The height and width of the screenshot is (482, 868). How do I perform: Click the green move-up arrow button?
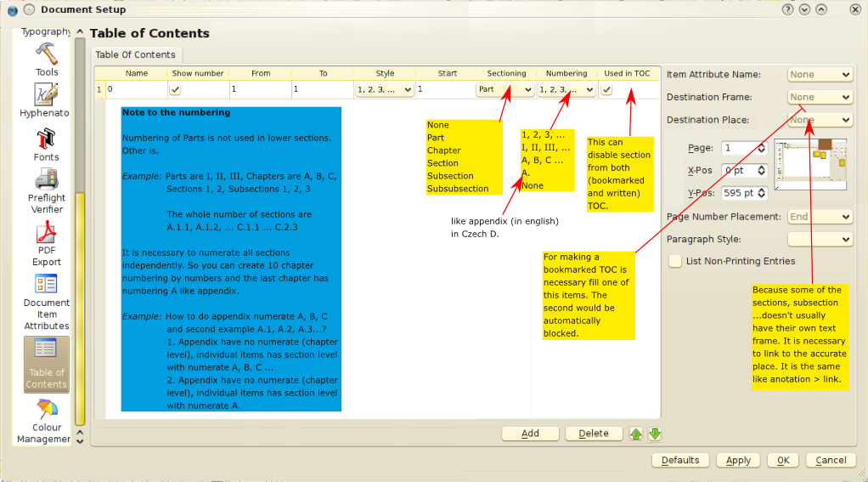pos(636,434)
